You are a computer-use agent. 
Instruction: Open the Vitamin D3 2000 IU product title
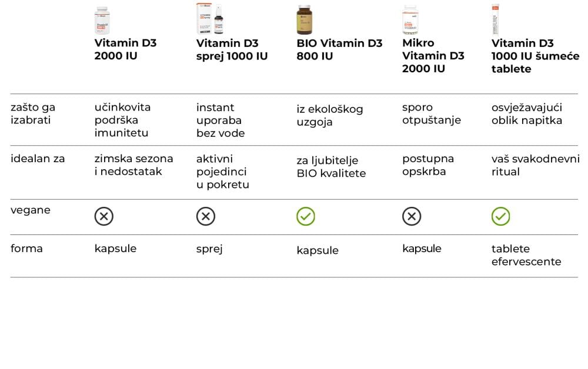pos(125,49)
